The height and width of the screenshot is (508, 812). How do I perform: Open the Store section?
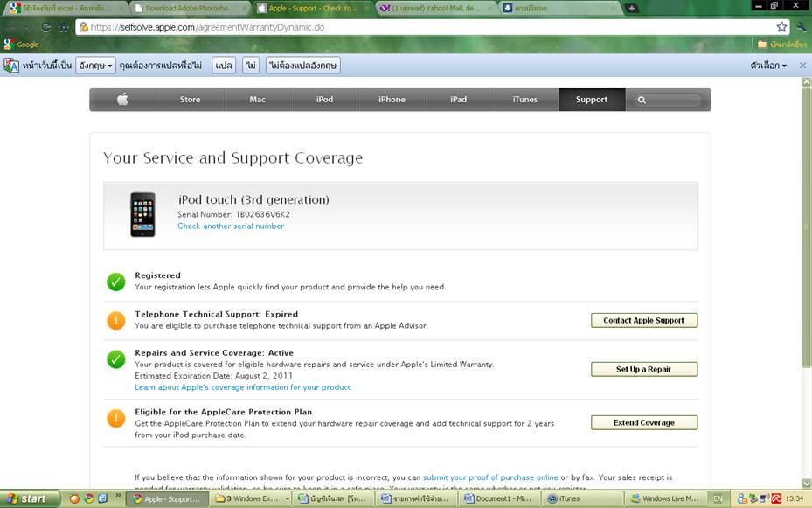[190, 100]
